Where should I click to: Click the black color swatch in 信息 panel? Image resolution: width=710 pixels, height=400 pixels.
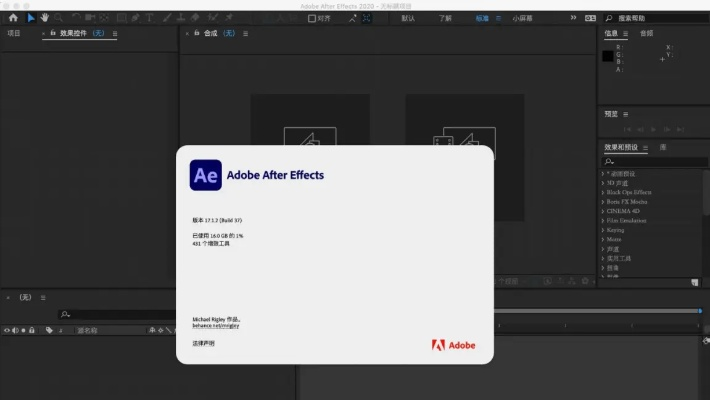point(607,56)
